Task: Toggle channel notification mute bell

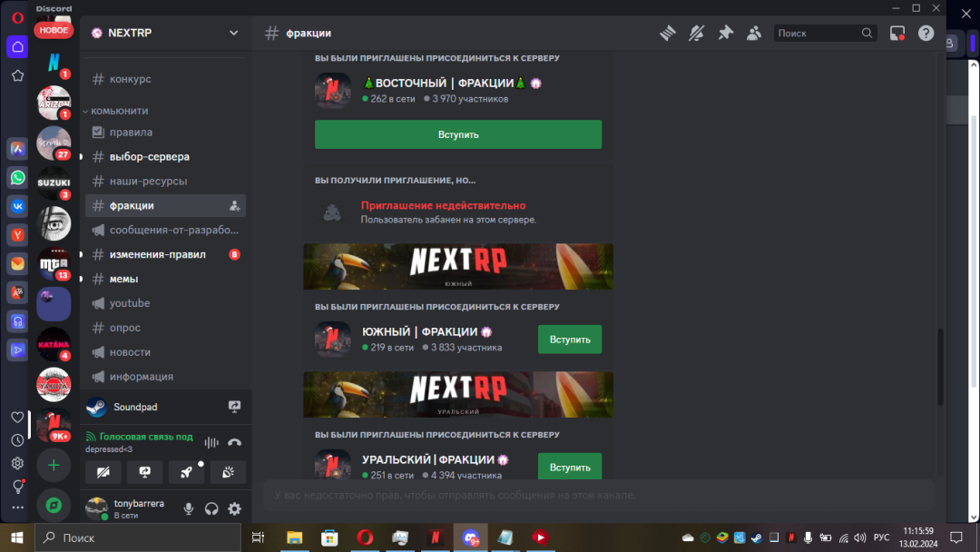Action: (x=696, y=33)
